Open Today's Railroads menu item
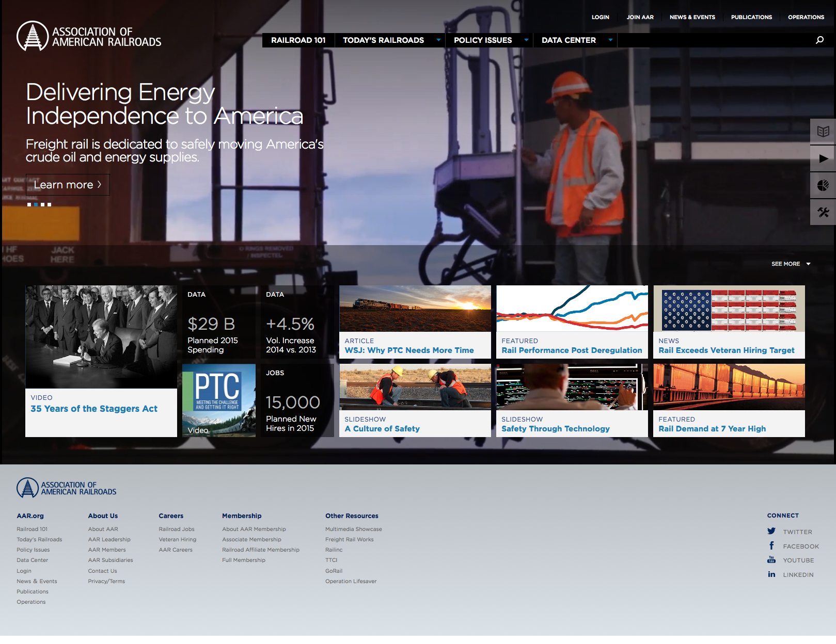Viewport: 836px width, 644px height. tap(384, 40)
